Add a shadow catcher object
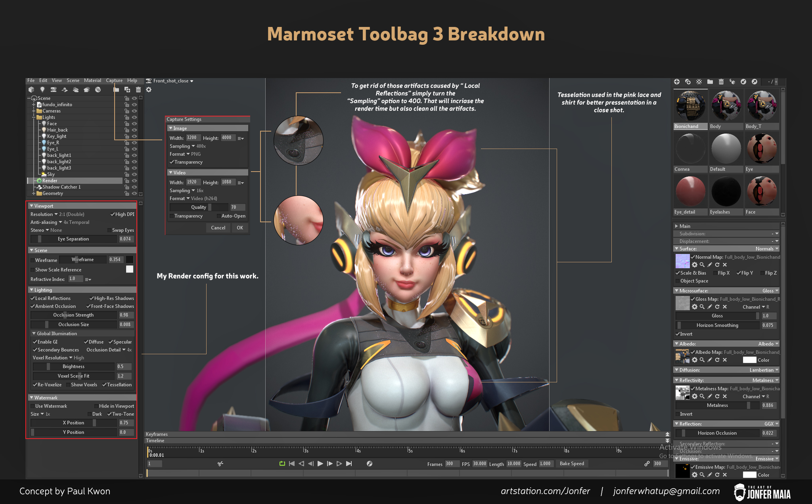Image resolution: width=812 pixels, height=504 pixels. [65, 90]
